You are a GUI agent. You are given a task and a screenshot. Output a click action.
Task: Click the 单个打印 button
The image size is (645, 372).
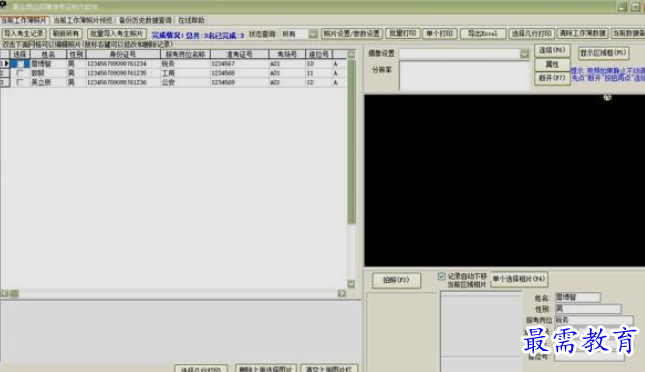440,33
